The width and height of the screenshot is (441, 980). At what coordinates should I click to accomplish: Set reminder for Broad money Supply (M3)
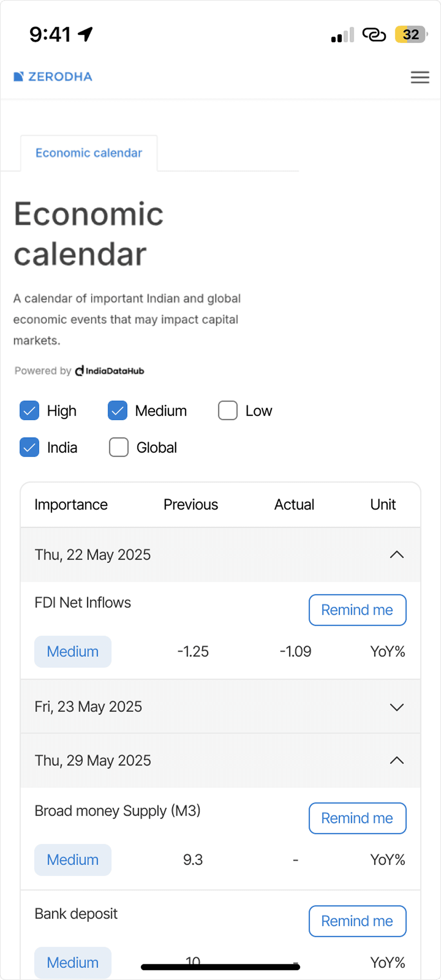click(357, 818)
